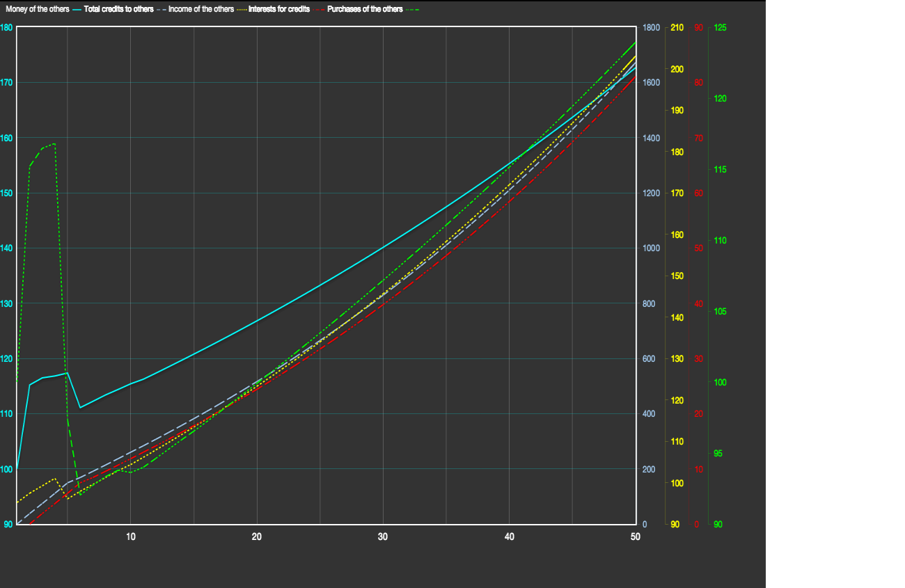905x588 pixels.
Task: Toggle the Interests for credits legend entry
Action: click(x=288, y=10)
